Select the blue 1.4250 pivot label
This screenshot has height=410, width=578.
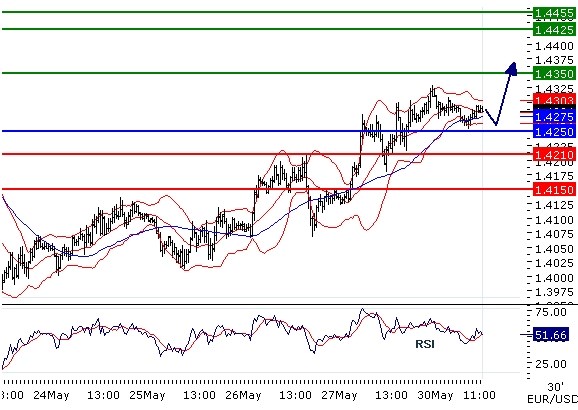[x=554, y=132]
